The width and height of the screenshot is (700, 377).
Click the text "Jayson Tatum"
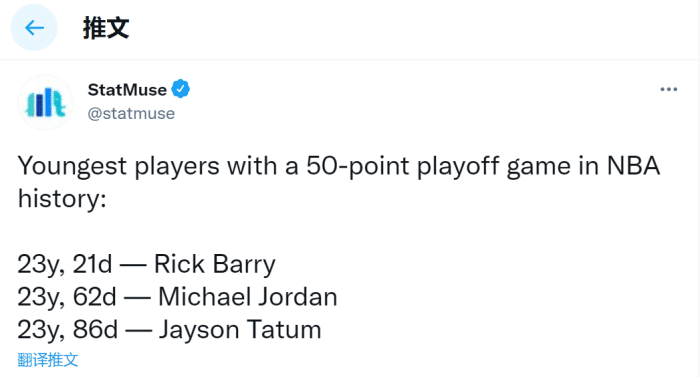tap(240, 330)
